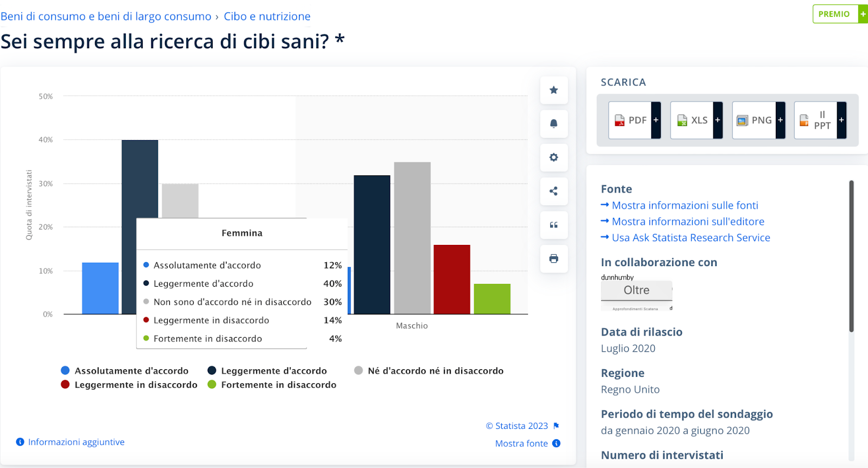Click the Luglio 2020 release date text
The height and width of the screenshot is (468, 868).
pyautogui.click(x=628, y=349)
